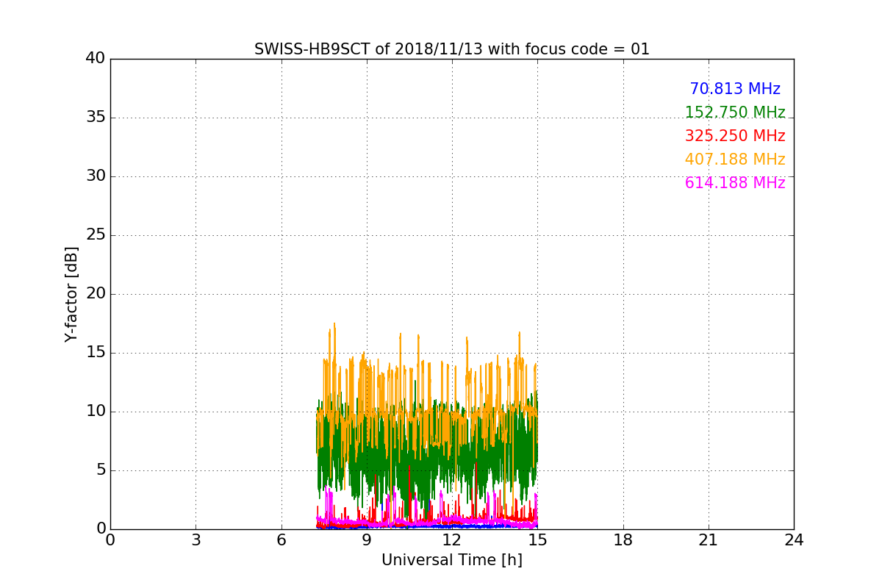
Task: Click the 10 tick on Y axis
Action: point(96,412)
